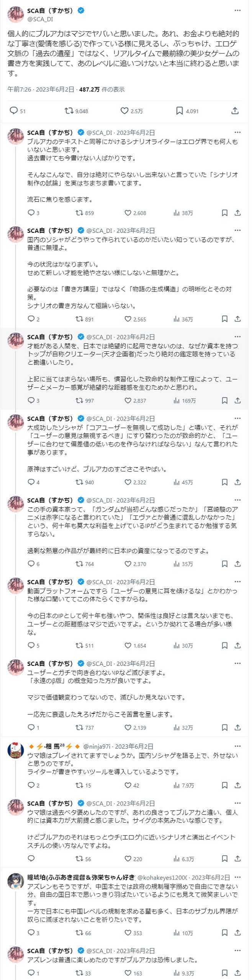This screenshot has height=980, width=252.
Task: Click the @kohakeyes1200 username link
Action: pyautogui.click(x=162, y=878)
